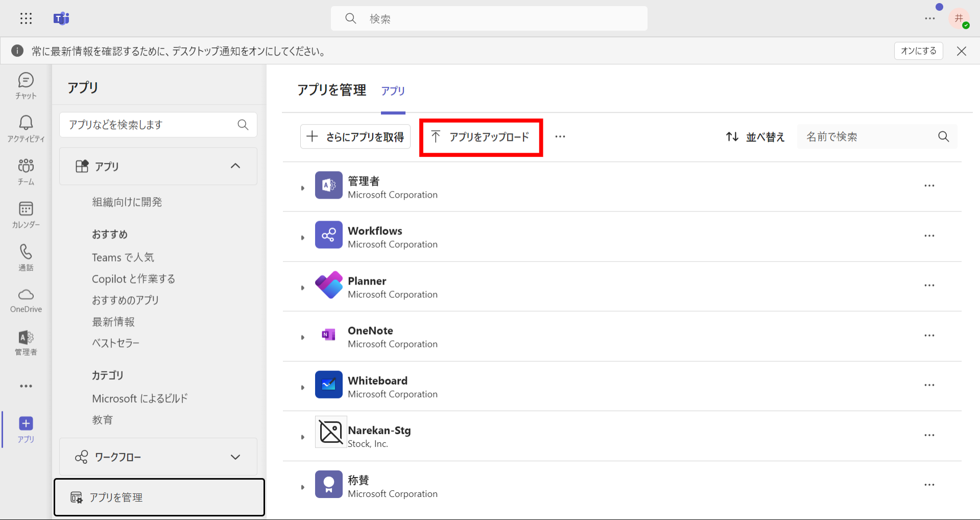Click the OneNote app icon
Viewport: 980px width, 520px height.
click(x=329, y=335)
